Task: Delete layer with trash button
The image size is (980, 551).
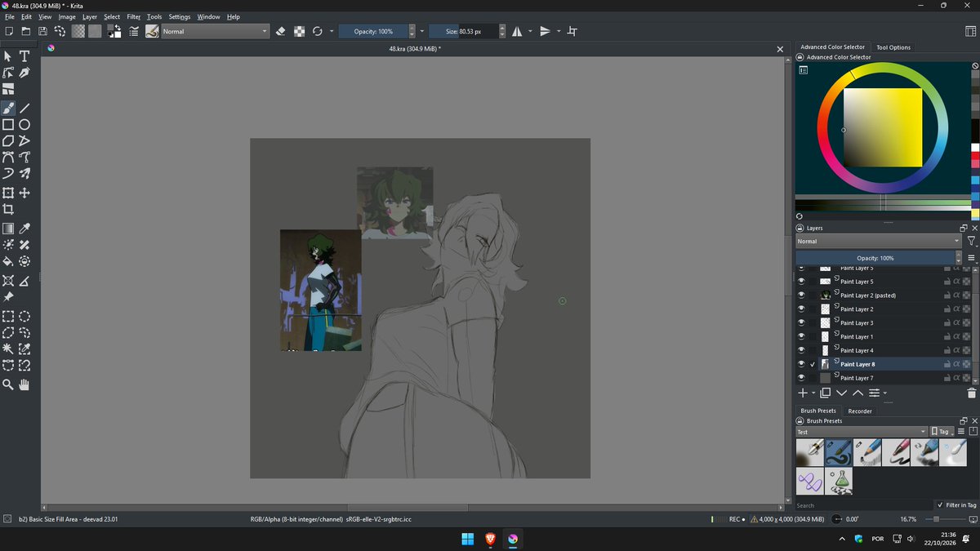Action: [972, 393]
